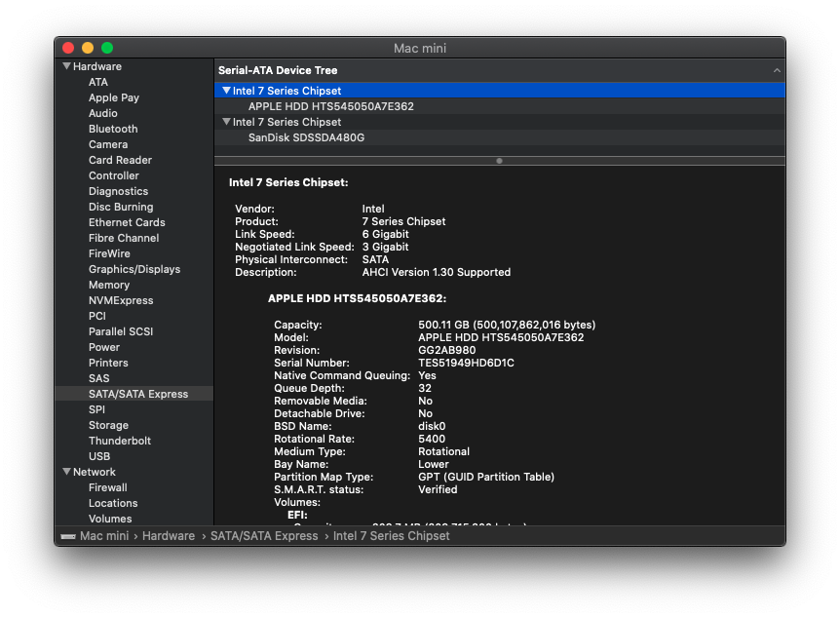The height and width of the screenshot is (618, 840).
Task: Click Intel 7 Series Chipset in path bar
Action: coord(391,536)
